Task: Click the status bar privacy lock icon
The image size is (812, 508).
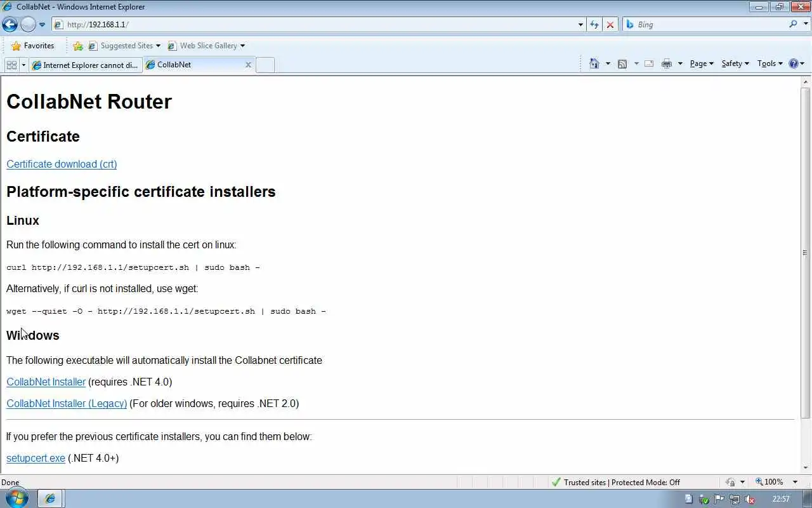Action: coord(731,482)
